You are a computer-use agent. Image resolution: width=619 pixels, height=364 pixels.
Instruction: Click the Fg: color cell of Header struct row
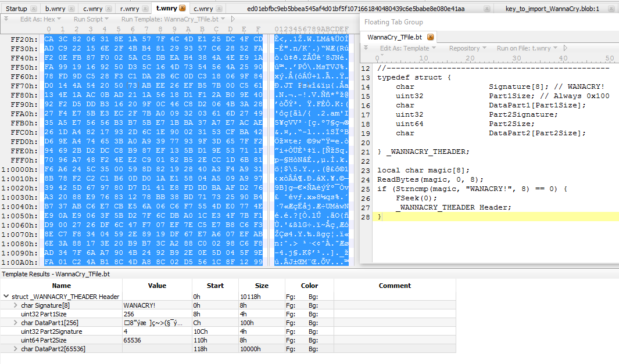pos(291,297)
